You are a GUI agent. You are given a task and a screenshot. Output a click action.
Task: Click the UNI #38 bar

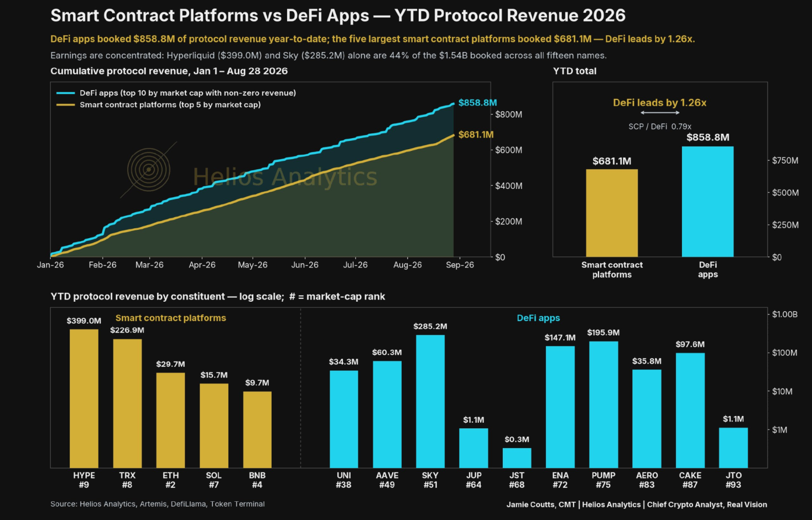pos(344,419)
